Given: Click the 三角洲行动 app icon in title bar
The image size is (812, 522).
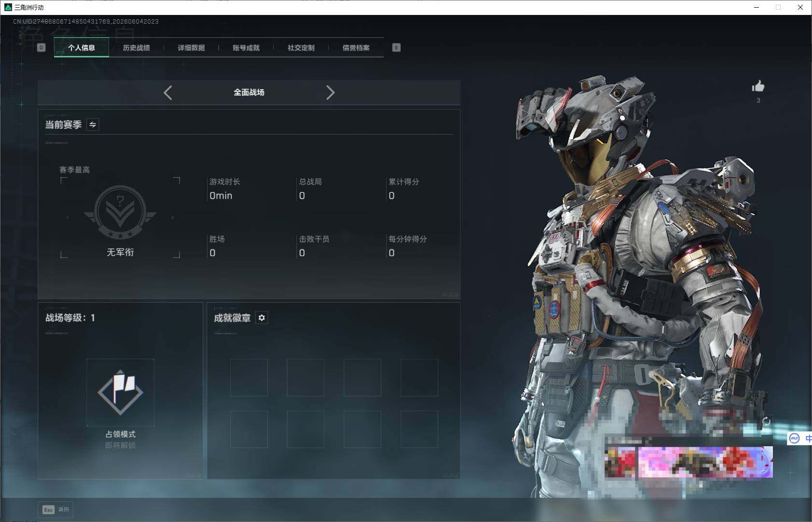Looking at the screenshot, I should tap(8, 7).
